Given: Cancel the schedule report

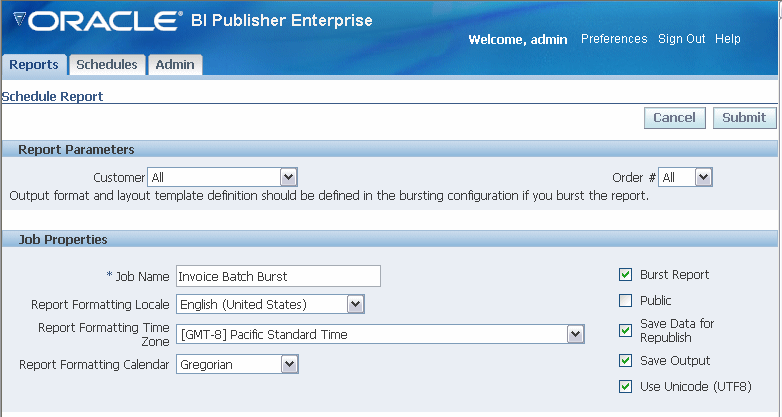Looking at the screenshot, I should tap(674, 118).
